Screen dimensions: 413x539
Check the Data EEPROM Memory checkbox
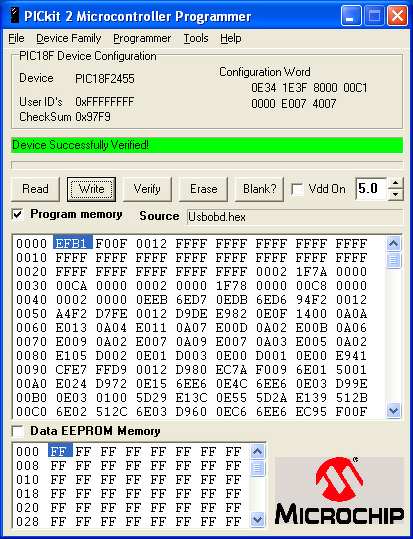pos(17,431)
